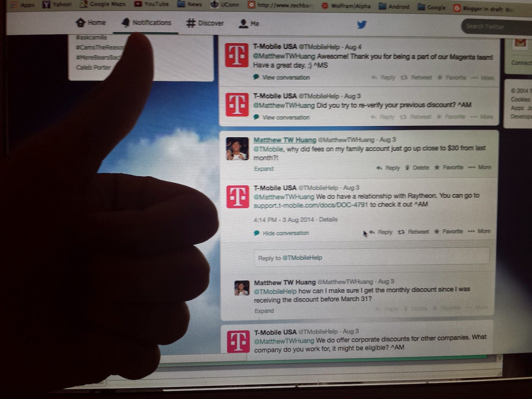Open Matthew TW Huang profile name link
This screenshot has width=532, height=399.
285,140
